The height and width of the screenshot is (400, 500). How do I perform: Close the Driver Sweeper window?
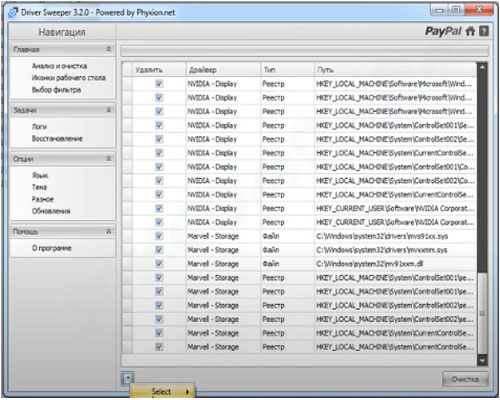(479, 10)
